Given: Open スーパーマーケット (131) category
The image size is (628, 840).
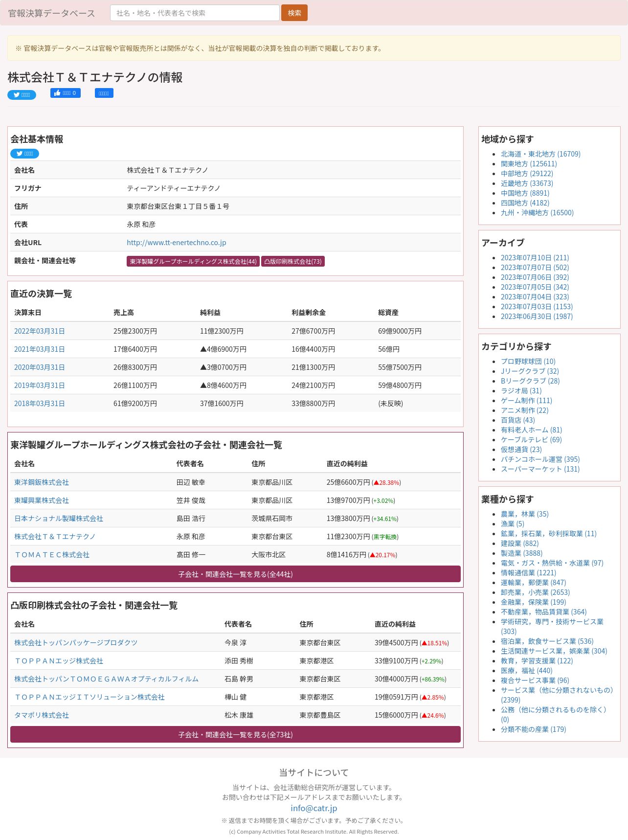Looking at the screenshot, I should (x=540, y=469).
